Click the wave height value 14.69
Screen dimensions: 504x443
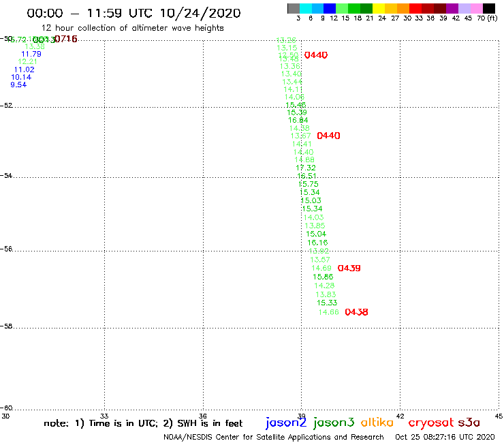pos(321,268)
